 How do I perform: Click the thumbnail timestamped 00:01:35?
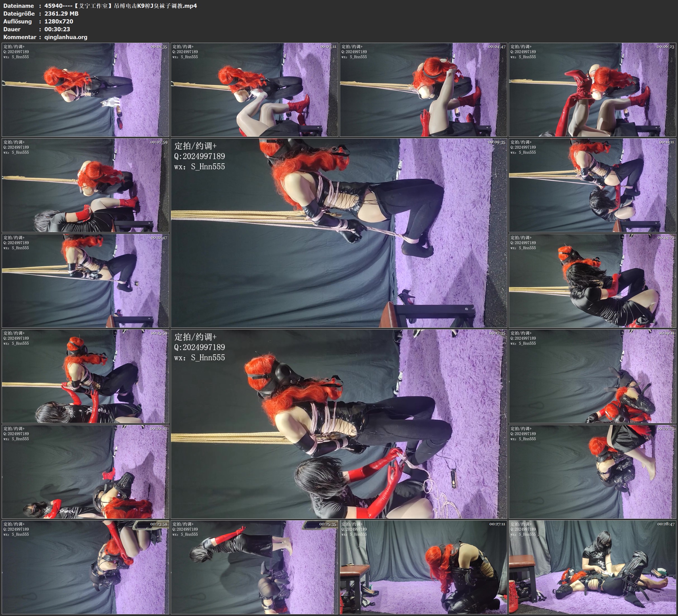85,89
